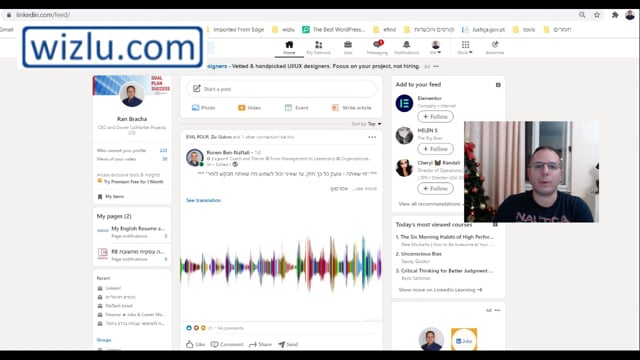The width and height of the screenshot is (640, 360).
Task: Create an Event from post box
Action: pos(296,108)
